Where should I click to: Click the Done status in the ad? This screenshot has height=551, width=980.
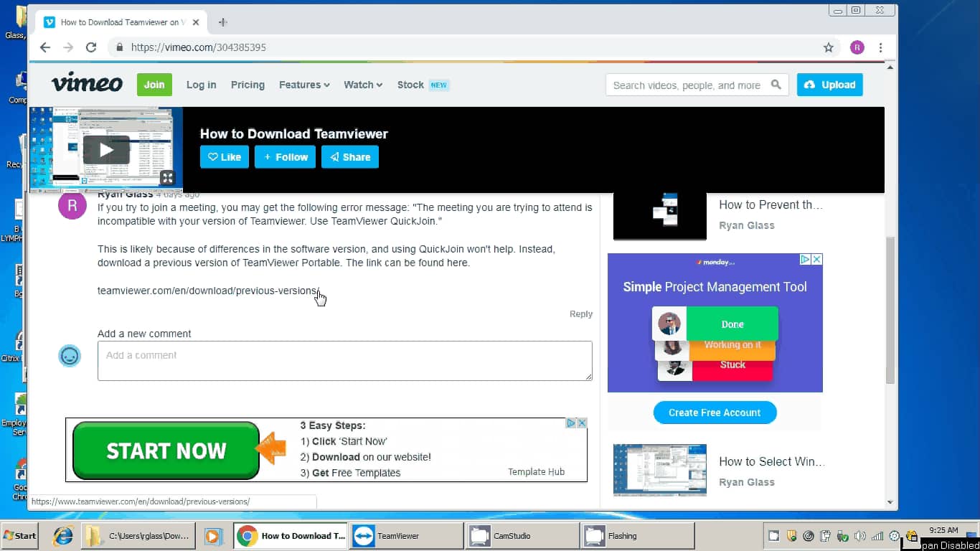pyautogui.click(x=732, y=324)
